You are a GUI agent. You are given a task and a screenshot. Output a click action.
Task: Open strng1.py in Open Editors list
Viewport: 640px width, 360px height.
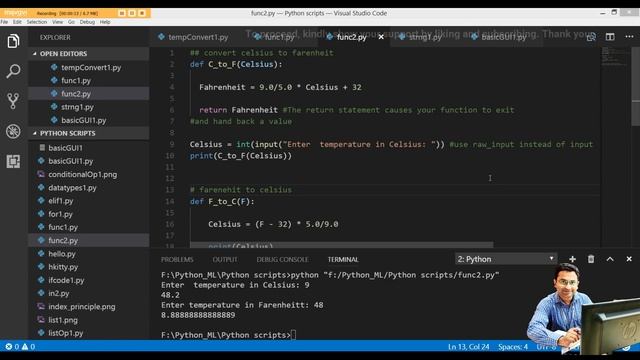coord(89,107)
